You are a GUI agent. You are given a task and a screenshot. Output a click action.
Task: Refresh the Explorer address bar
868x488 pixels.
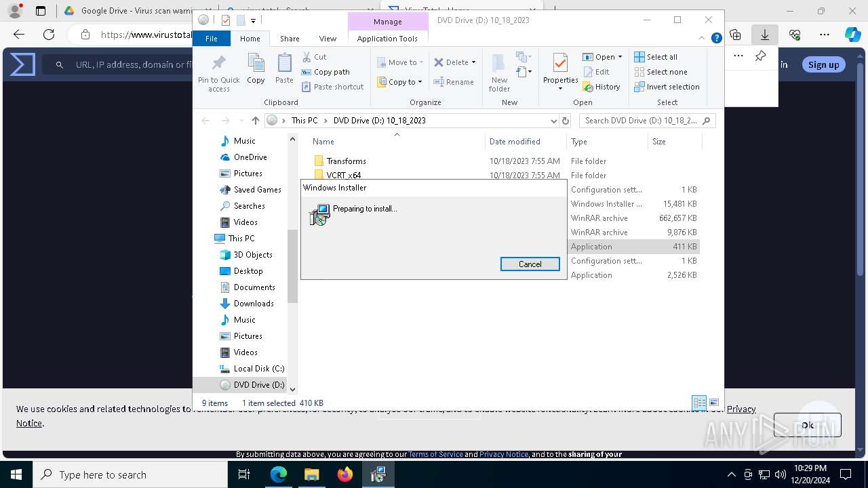click(x=566, y=121)
